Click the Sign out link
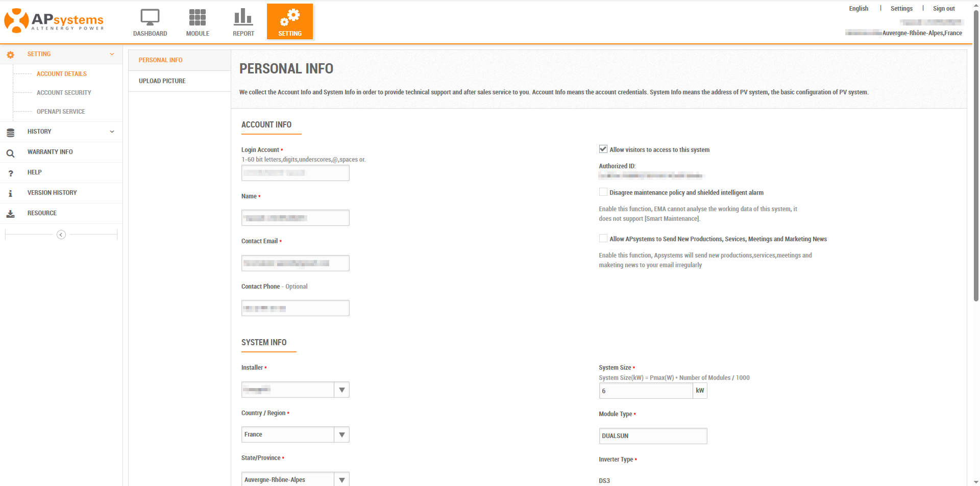 coord(943,9)
